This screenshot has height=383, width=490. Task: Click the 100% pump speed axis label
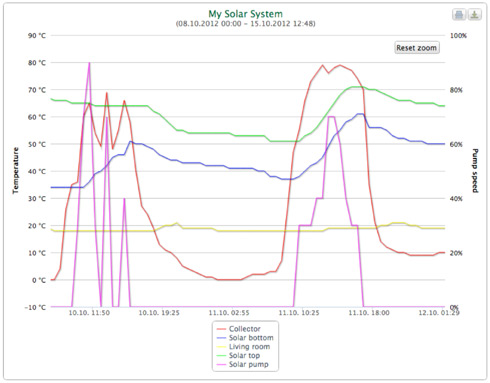[458, 36]
